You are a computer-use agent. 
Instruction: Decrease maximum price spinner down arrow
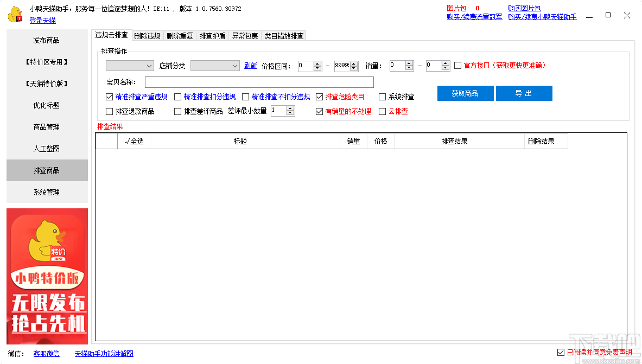[354, 68]
